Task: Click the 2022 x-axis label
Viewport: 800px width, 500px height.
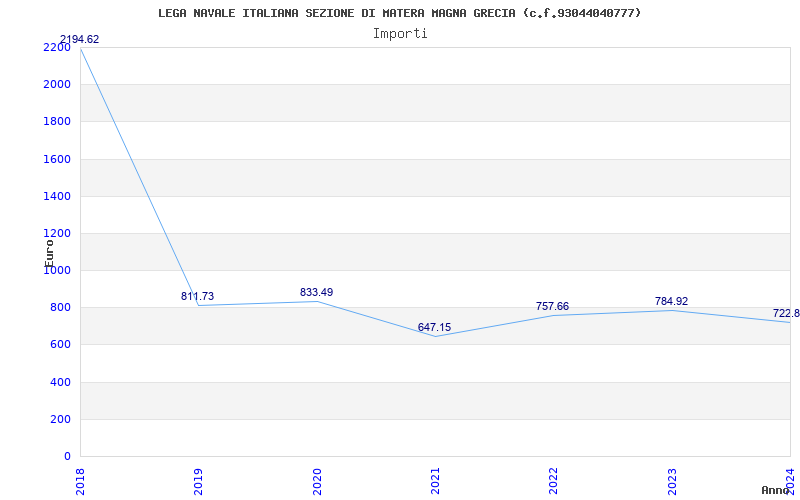Action: (x=553, y=482)
